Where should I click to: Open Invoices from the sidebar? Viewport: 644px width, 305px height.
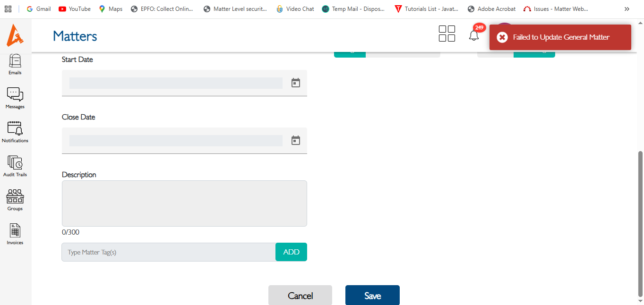(x=15, y=234)
